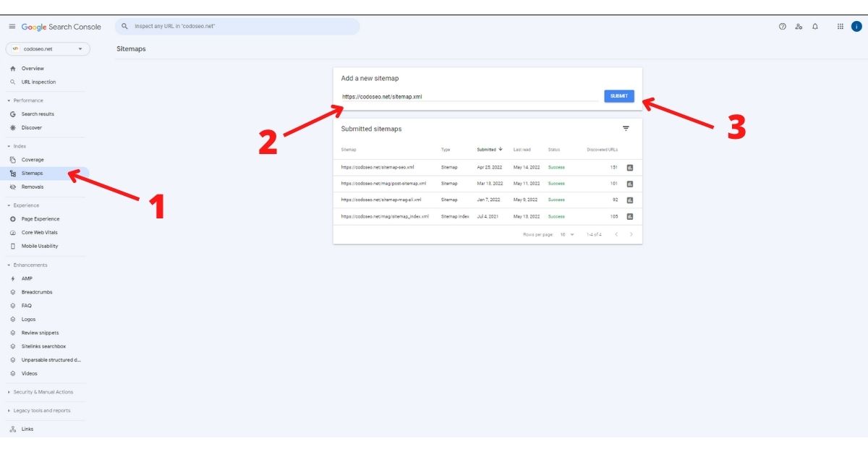Image resolution: width=868 pixels, height=470 pixels.
Task: Collapse the Index section
Action: point(17,146)
